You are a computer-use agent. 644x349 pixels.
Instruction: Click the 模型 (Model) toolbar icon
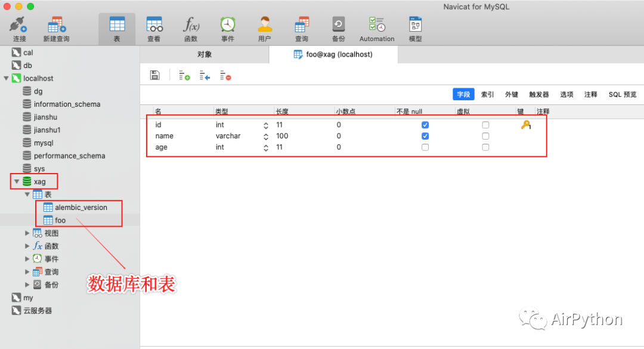click(414, 26)
